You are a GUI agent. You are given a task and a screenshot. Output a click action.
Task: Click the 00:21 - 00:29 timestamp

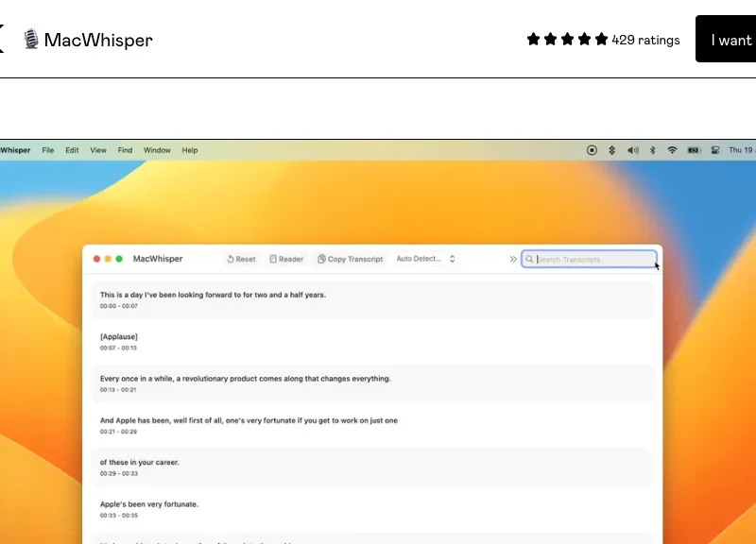pyautogui.click(x=119, y=432)
